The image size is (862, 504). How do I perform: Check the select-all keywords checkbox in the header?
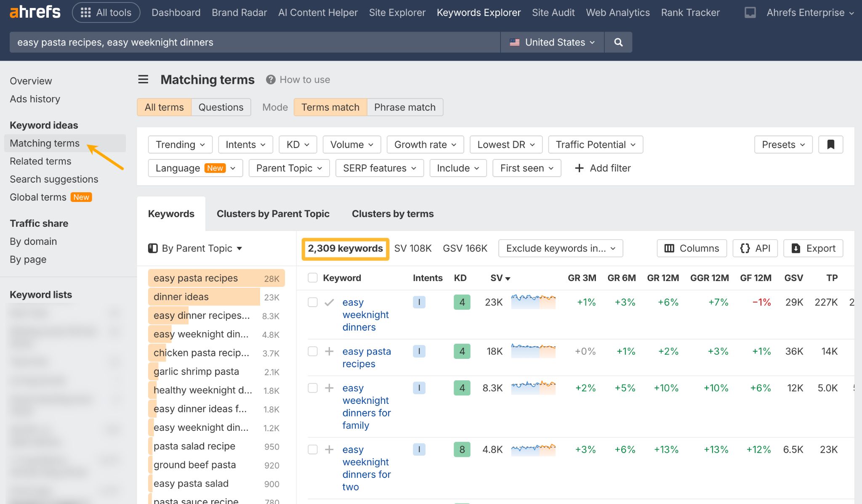[x=313, y=278]
